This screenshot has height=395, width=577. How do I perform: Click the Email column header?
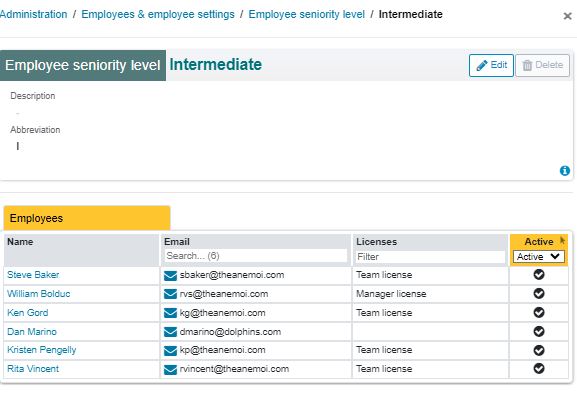tap(177, 242)
